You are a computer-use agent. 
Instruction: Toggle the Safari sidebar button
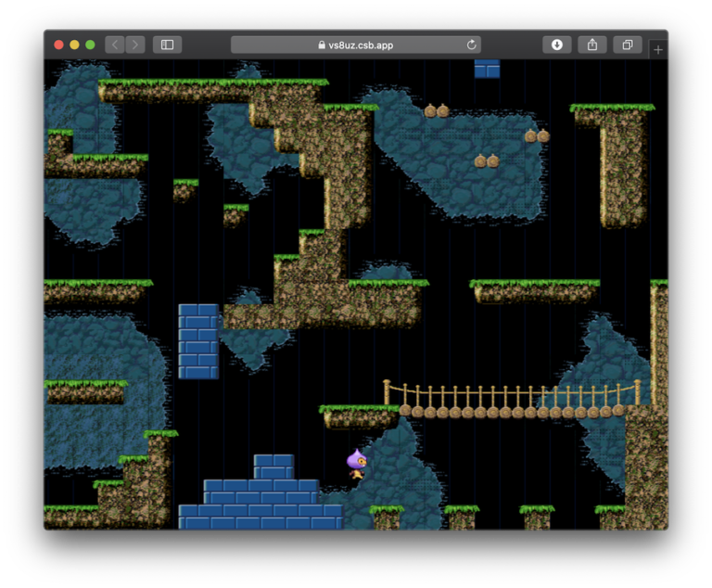[x=167, y=45]
